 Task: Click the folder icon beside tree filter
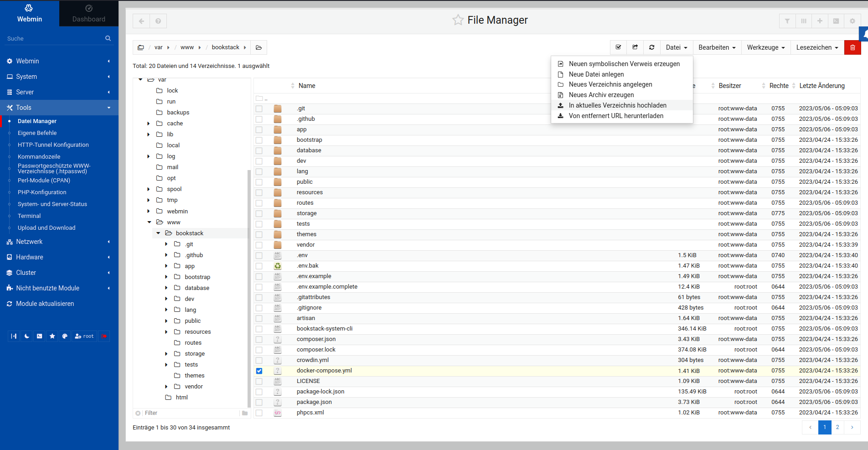[x=245, y=413]
